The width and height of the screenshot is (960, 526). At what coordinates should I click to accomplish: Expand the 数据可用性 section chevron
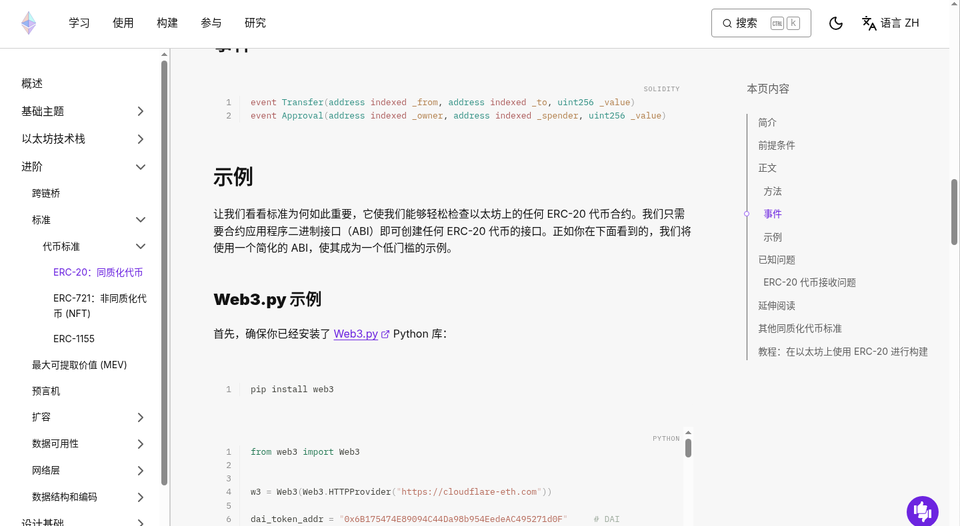tap(140, 444)
